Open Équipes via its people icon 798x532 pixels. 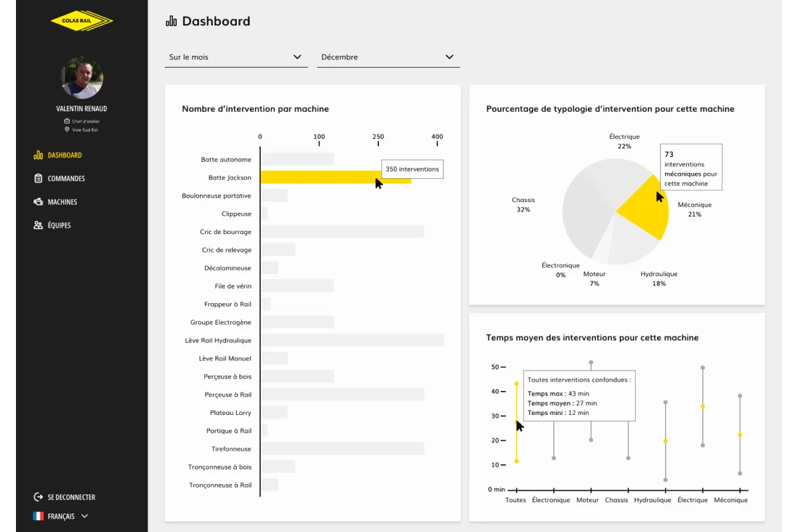click(38, 225)
